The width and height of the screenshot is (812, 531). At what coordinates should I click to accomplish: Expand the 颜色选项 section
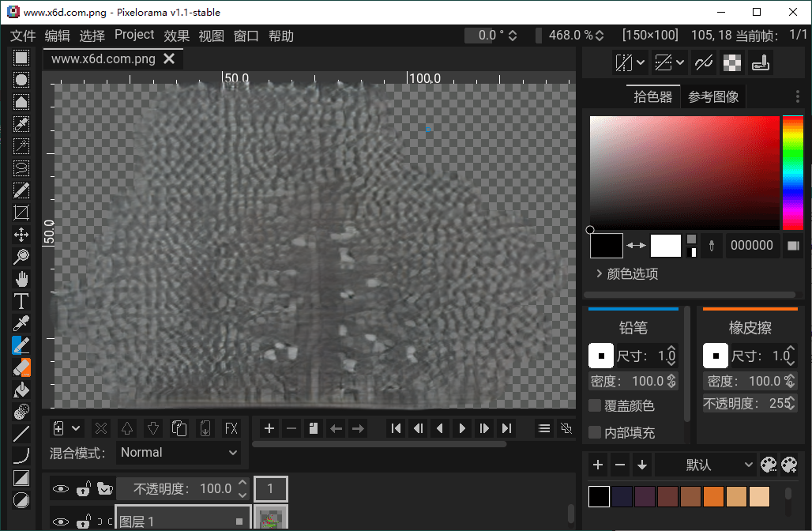point(627,273)
